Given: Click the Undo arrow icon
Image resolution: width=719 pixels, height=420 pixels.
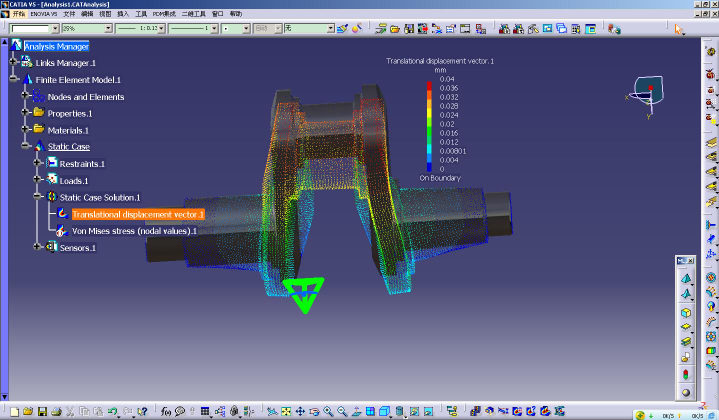Looking at the screenshot, I should coord(112,411).
